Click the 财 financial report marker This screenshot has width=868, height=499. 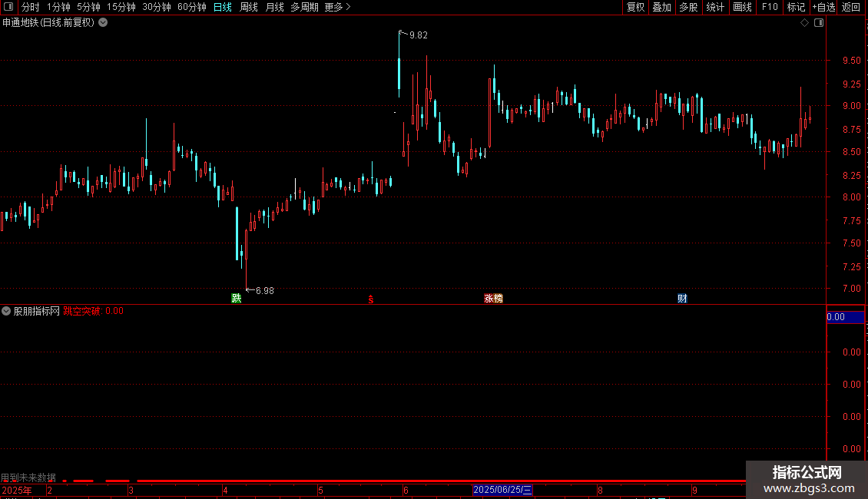[x=682, y=298]
